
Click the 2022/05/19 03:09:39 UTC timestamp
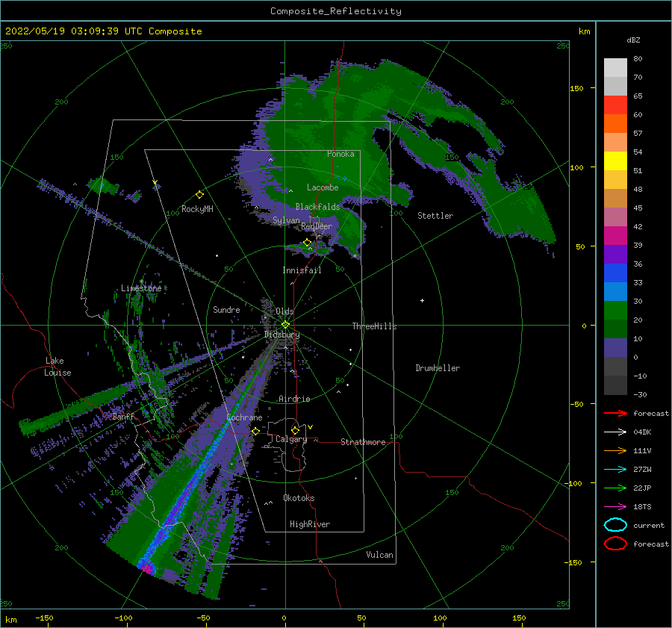[x=73, y=31]
